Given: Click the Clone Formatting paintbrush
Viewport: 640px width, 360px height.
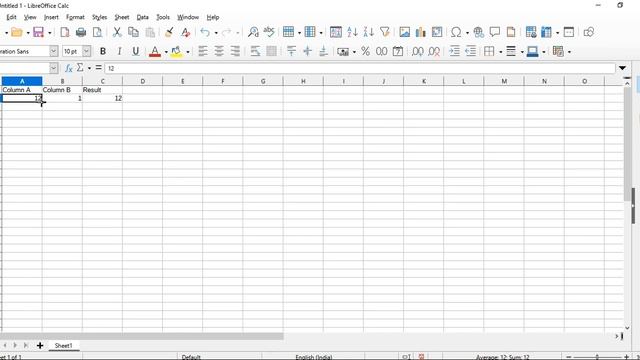Looking at the screenshot, I should pos(169,32).
